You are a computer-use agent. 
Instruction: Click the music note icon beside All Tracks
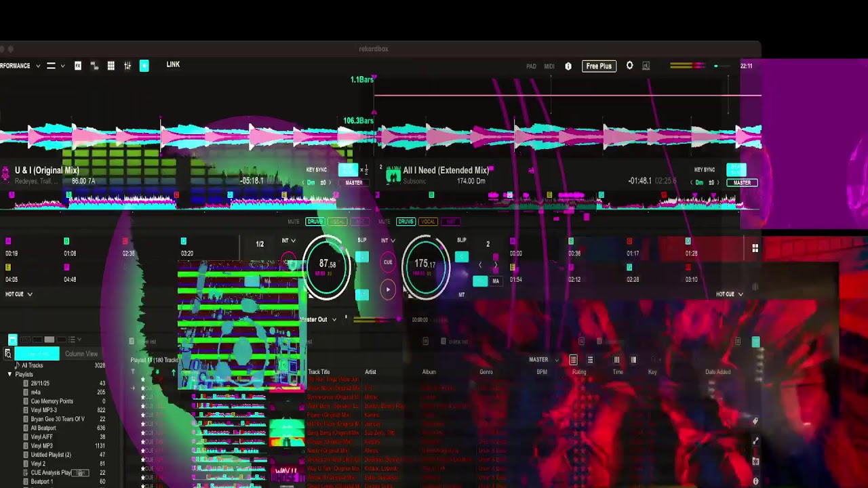coord(17,365)
